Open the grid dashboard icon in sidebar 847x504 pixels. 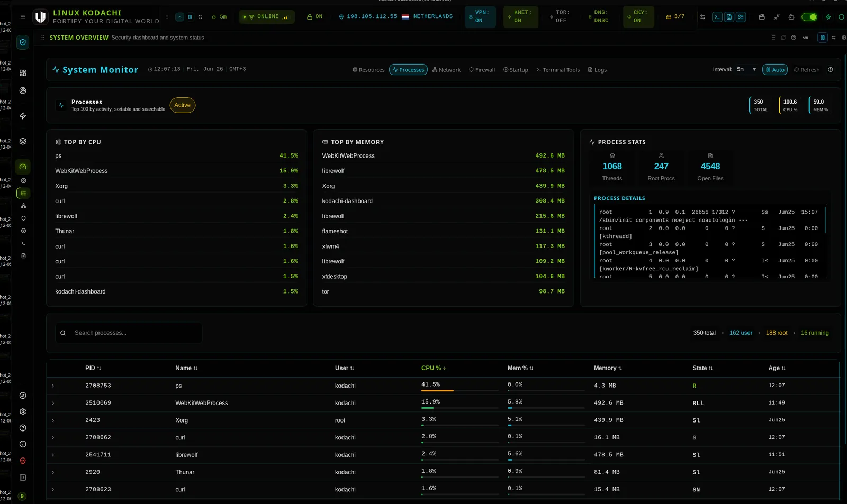click(23, 73)
